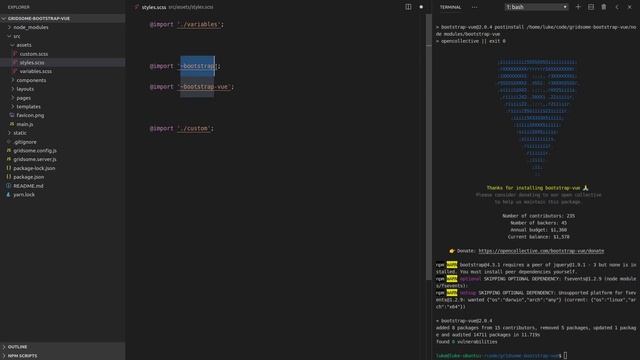Click the unsaved-changes dot on the editor tab bar
This screenshot has height=360, width=640.
(x=421, y=7)
